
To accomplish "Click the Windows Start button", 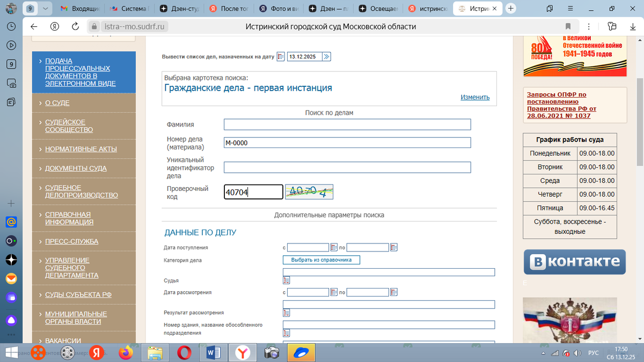I will [10, 352].
